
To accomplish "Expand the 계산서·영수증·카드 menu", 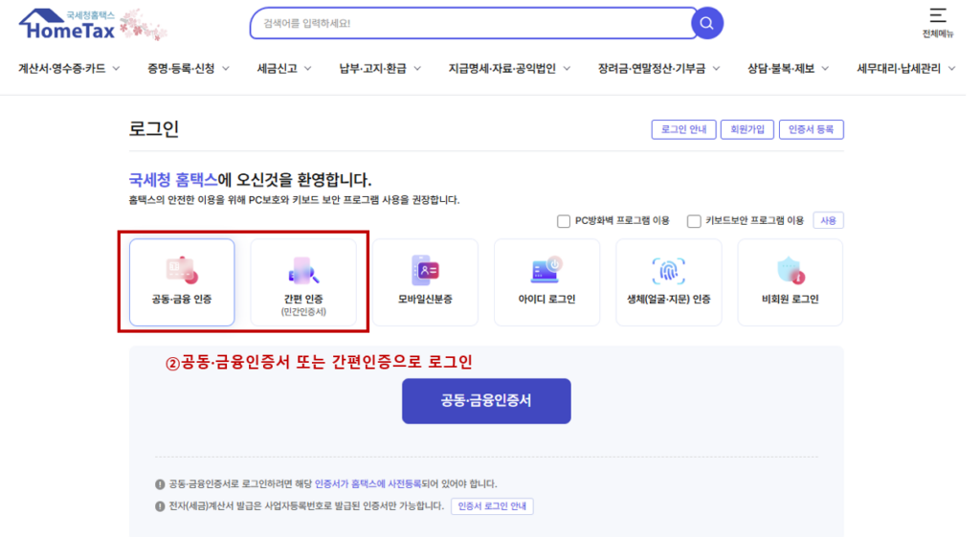I will click(x=69, y=69).
